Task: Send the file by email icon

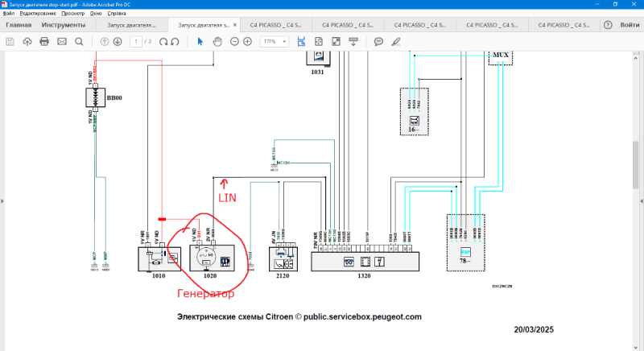Action: (x=62, y=41)
